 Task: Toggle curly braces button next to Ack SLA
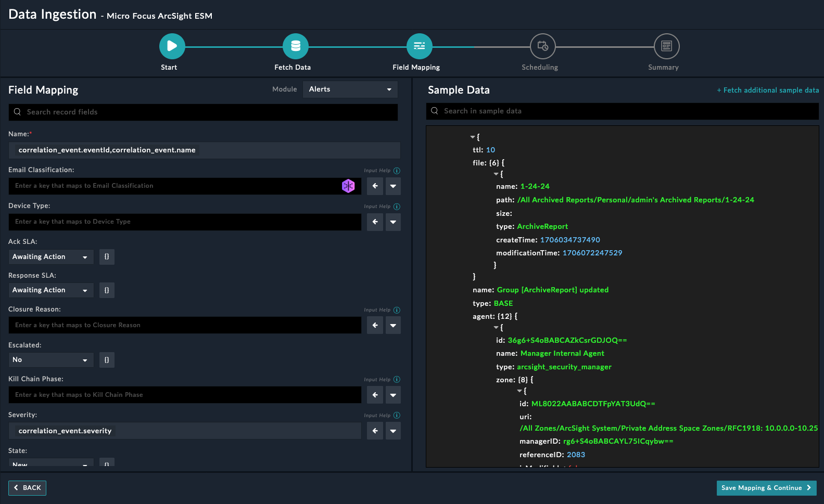(107, 257)
